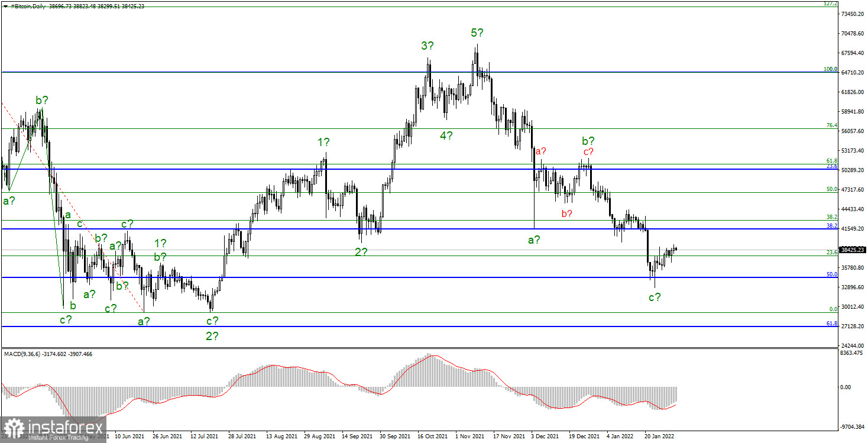868x443 pixels.
Task: Click the 50289.20 price axis label
Action: (853, 170)
